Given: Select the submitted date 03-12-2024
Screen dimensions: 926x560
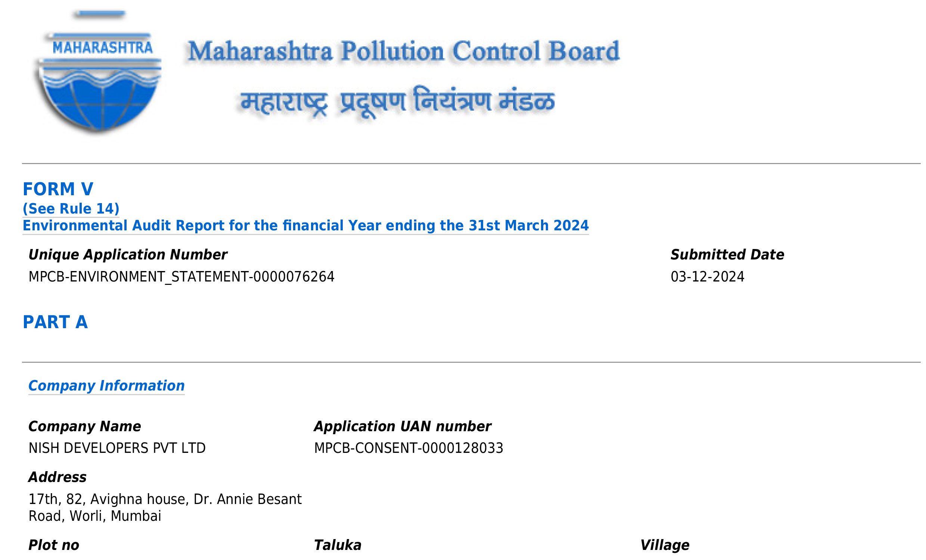Looking at the screenshot, I should point(707,277).
